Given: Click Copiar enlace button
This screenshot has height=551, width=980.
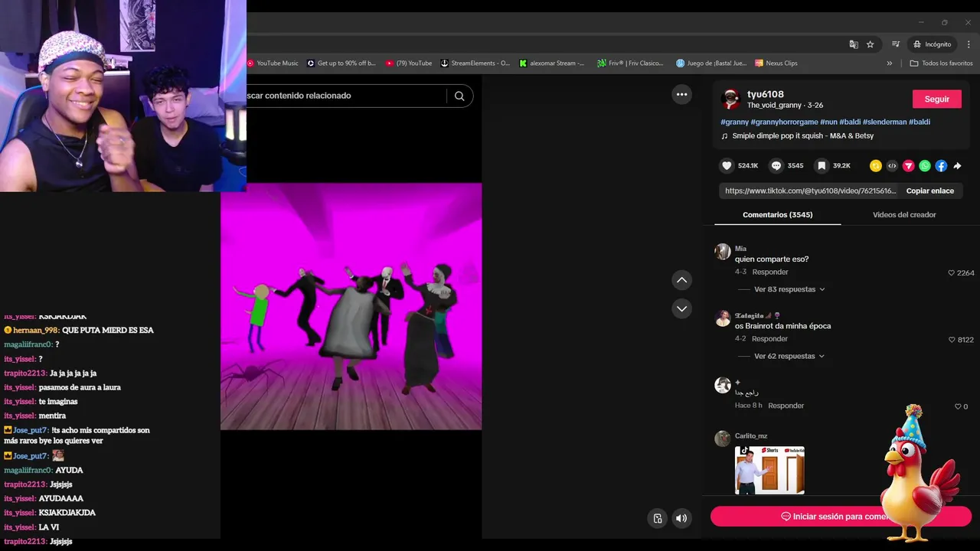Looking at the screenshot, I should [929, 191].
